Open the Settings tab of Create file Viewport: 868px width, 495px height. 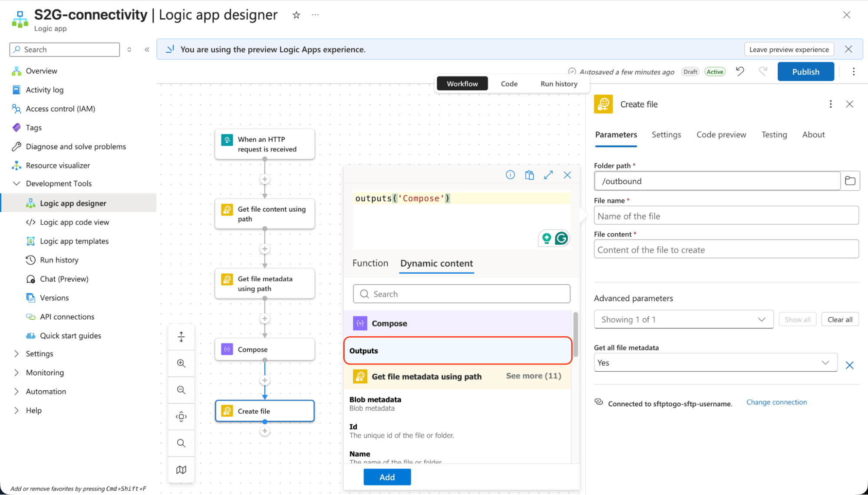tap(666, 135)
